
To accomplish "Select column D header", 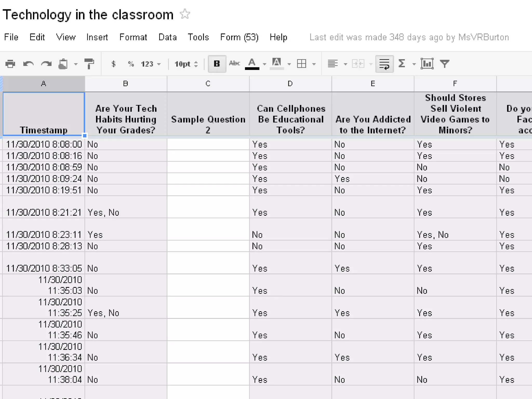I will pyautogui.click(x=290, y=84).
